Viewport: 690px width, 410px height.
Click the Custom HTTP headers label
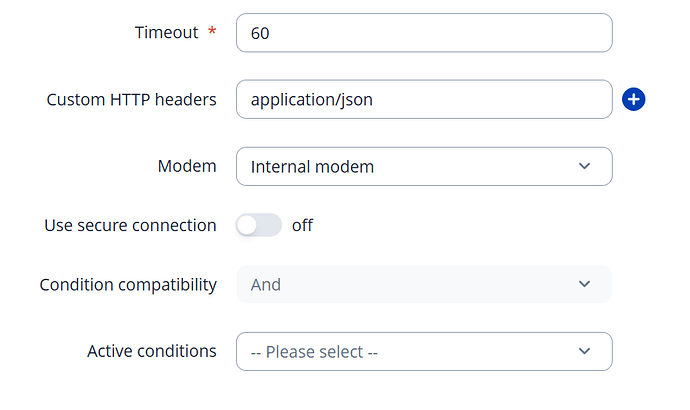(x=132, y=99)
